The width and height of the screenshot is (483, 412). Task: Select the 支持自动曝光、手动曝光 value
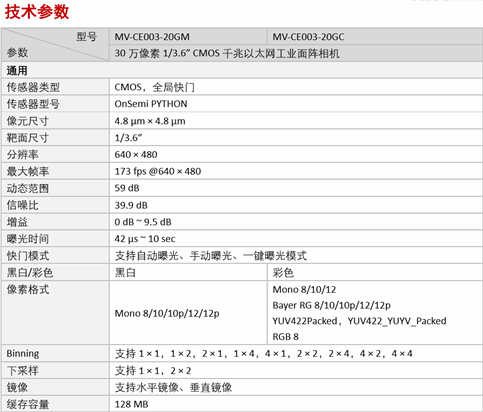(210, 256)
